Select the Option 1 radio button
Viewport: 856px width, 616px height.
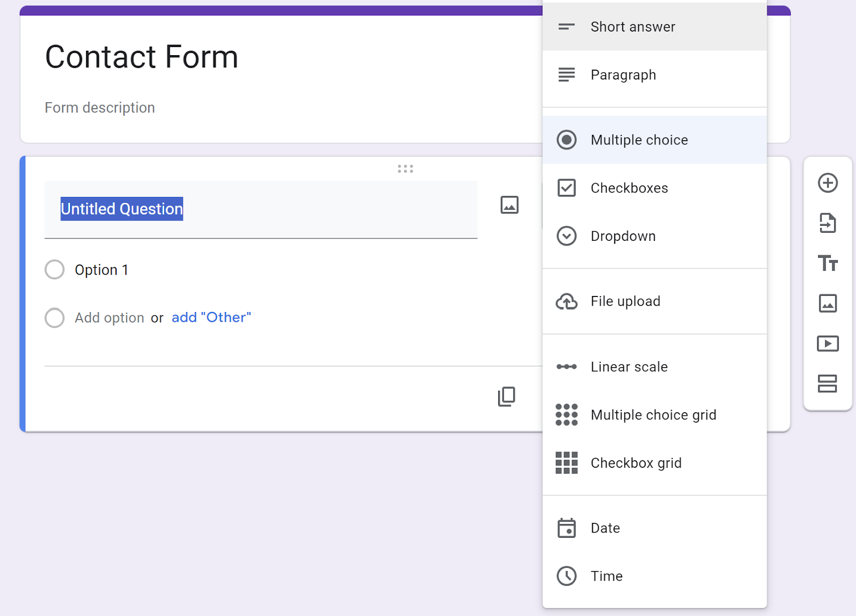pos(55,270)
